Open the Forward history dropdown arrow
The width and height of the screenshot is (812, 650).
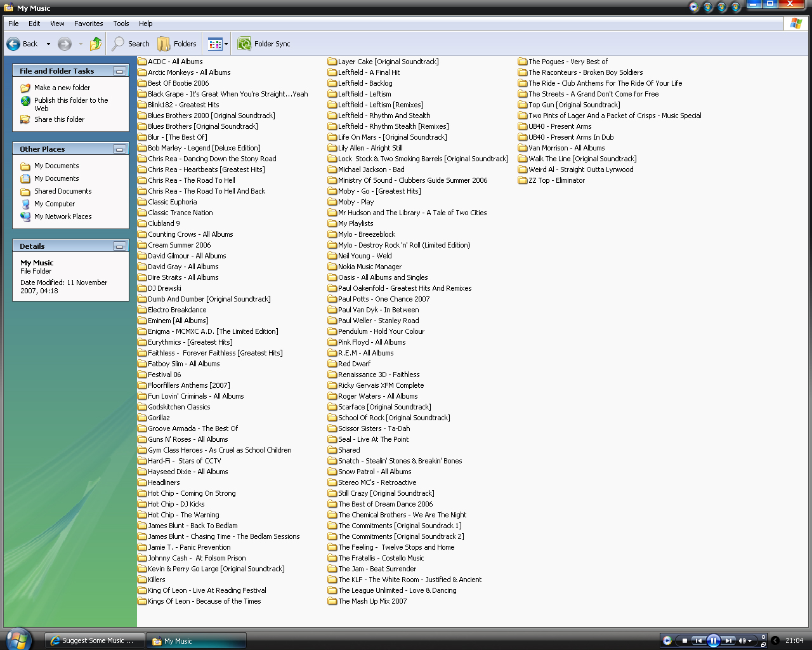[x=81, y=44]
